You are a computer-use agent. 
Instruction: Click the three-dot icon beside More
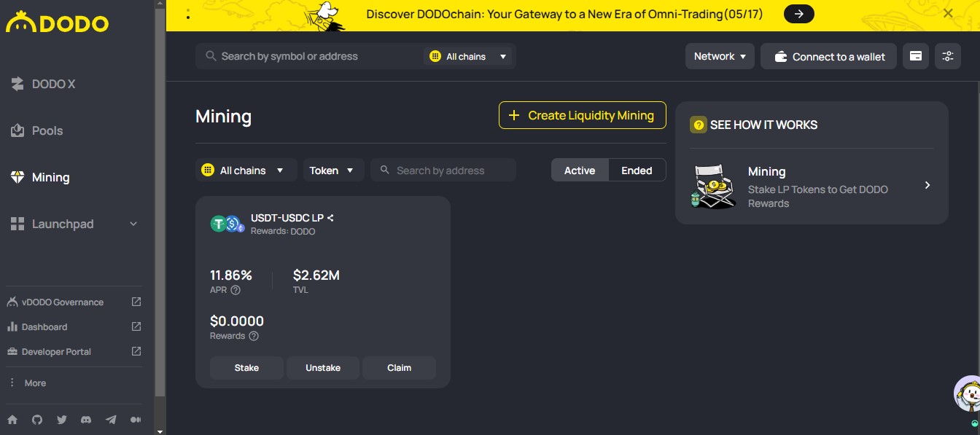click(12, 383)
